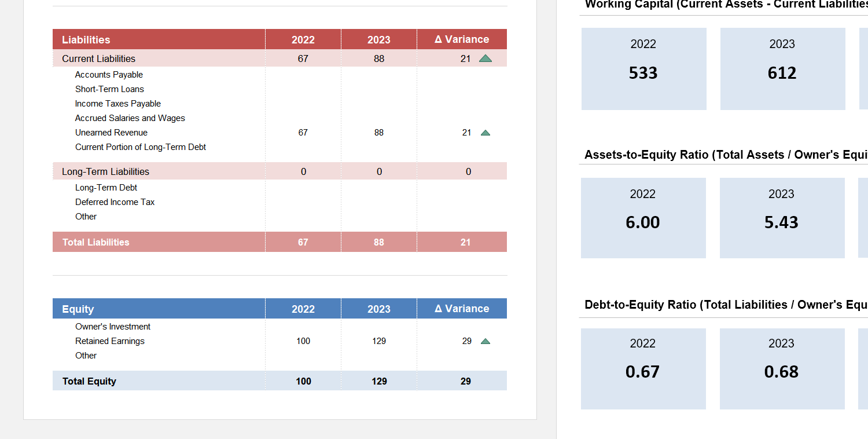Screen dimensions: 868x439
Task: Select the Income Taxes Payable cell
Action: coord(117,103)
